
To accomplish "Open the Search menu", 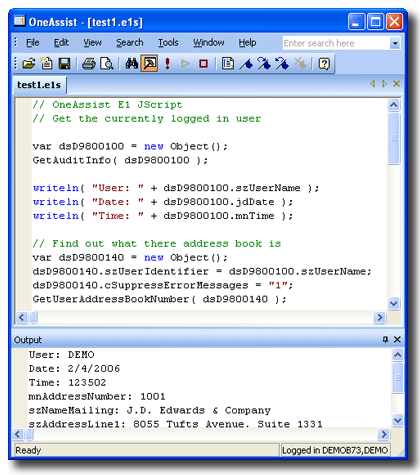I will pos(130,43).
